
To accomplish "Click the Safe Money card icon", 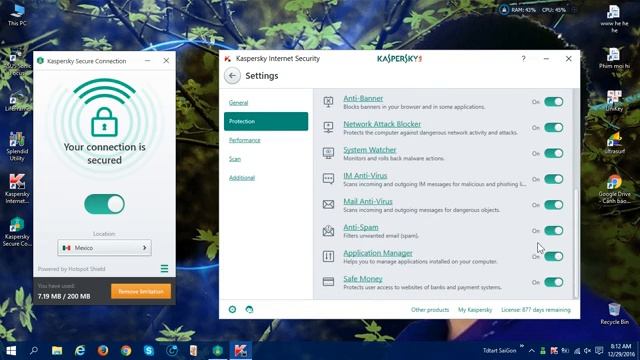I will coord(329,282).
